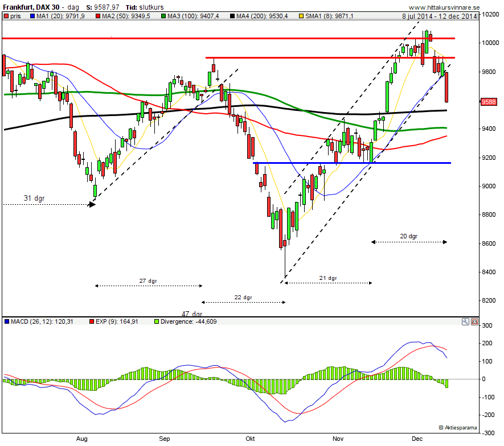
Task: Click the Aktiesparama copyright label
Action: click(458, 428)
